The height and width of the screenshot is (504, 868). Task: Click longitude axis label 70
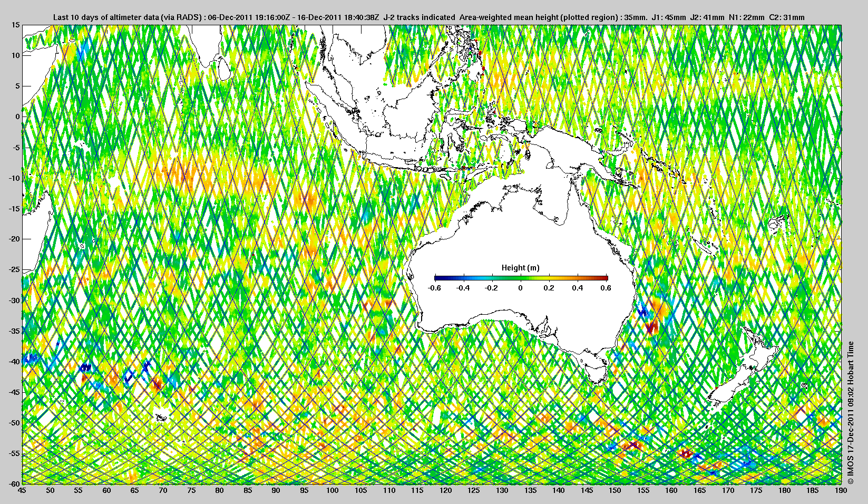pos(163,490)
